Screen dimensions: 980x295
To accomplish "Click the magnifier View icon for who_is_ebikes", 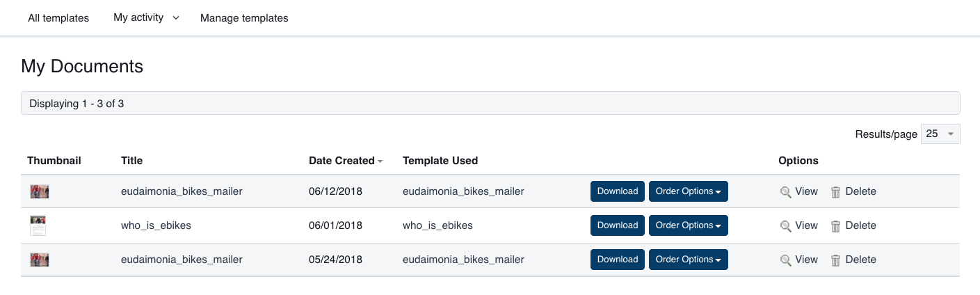I will tap(786, 226).
